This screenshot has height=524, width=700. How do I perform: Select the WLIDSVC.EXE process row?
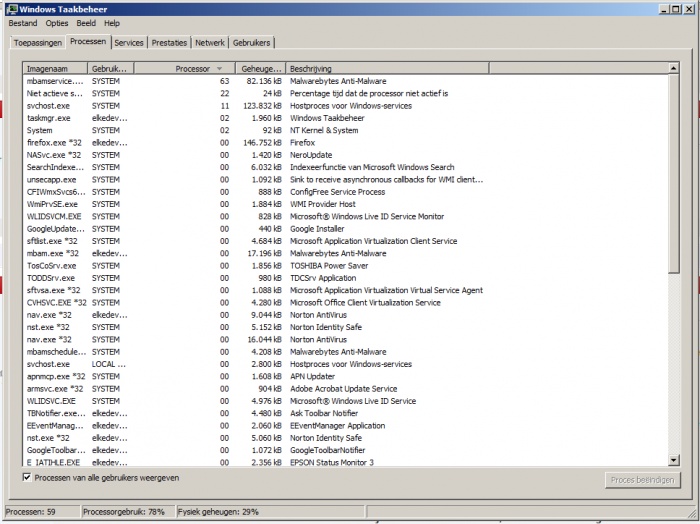pyautogui.click(x=346, y=401)
